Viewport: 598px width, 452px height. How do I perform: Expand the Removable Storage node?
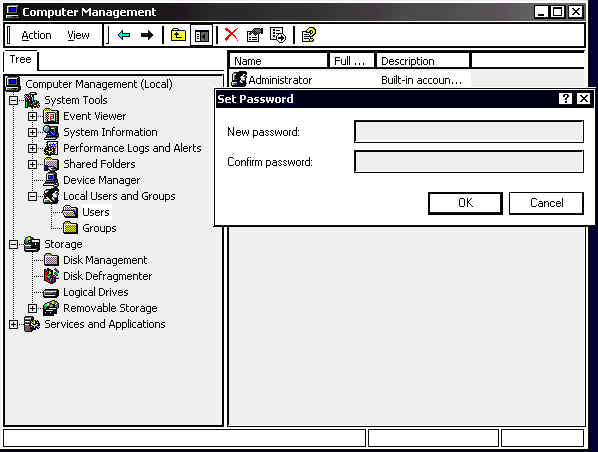32,308
